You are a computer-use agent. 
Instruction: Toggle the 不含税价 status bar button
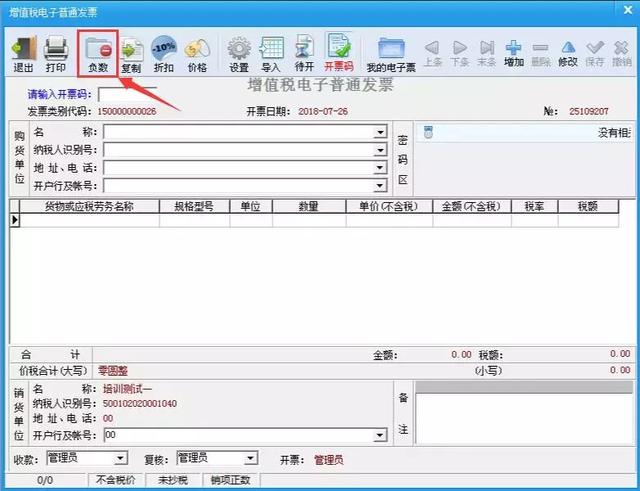[x=116, y=480]
